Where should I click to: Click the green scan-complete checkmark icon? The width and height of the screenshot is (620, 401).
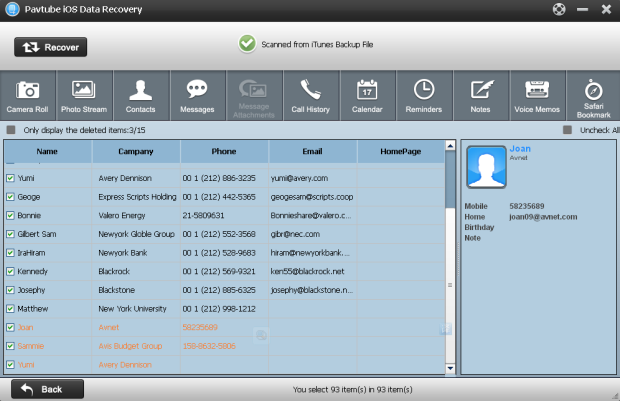(x=247, y=44)
